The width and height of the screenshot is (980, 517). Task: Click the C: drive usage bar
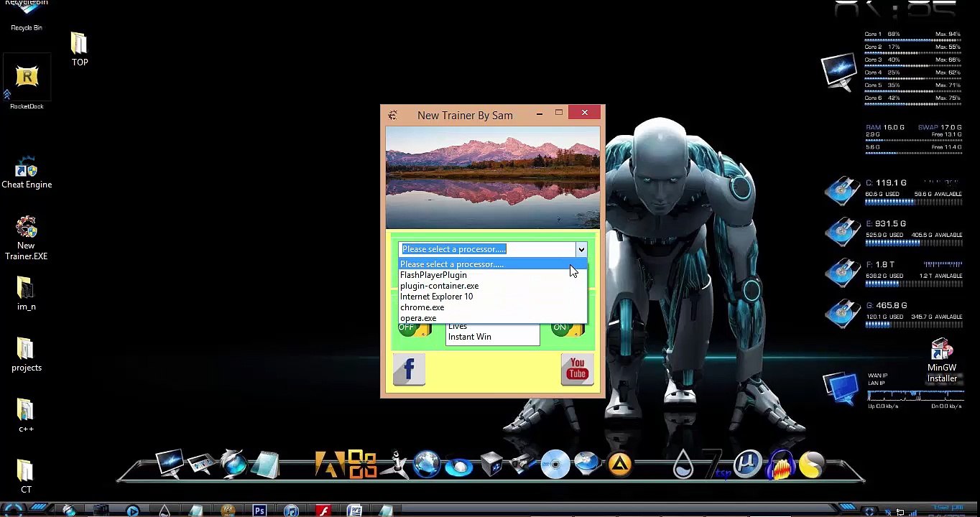914,202
